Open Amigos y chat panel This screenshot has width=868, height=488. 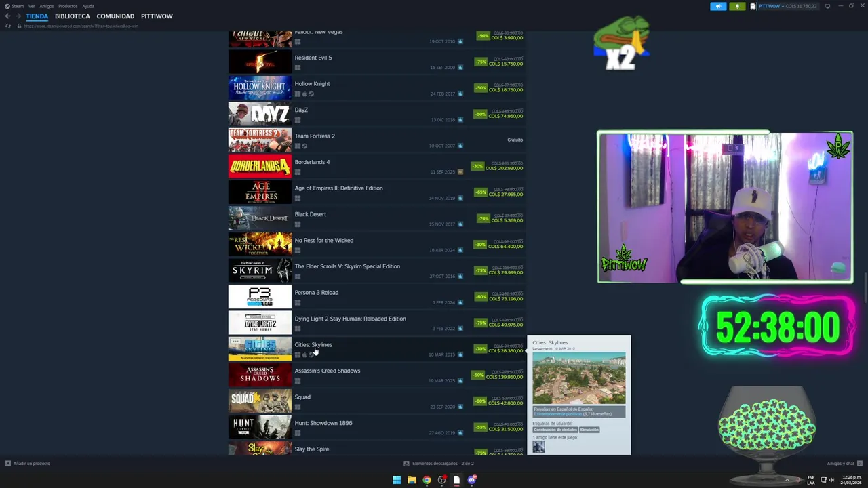click(844, 464)
